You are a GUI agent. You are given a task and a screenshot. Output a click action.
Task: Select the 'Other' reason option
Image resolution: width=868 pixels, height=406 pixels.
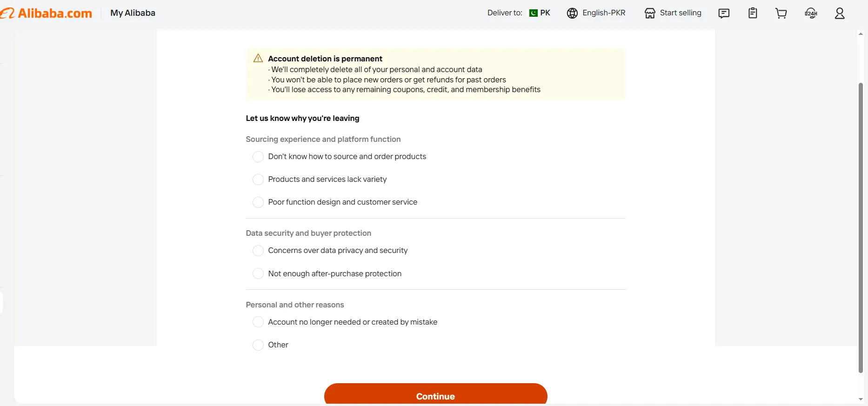tap(258, 345)
